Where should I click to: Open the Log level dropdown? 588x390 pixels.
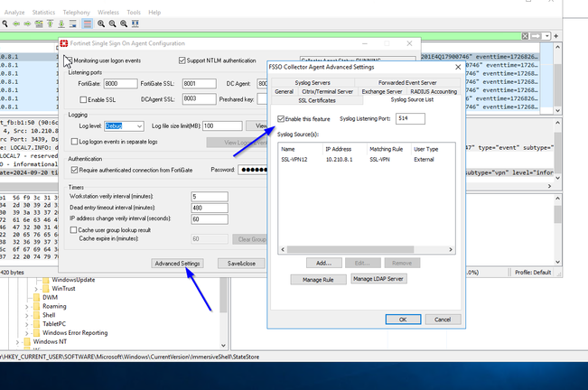point(125,126)
